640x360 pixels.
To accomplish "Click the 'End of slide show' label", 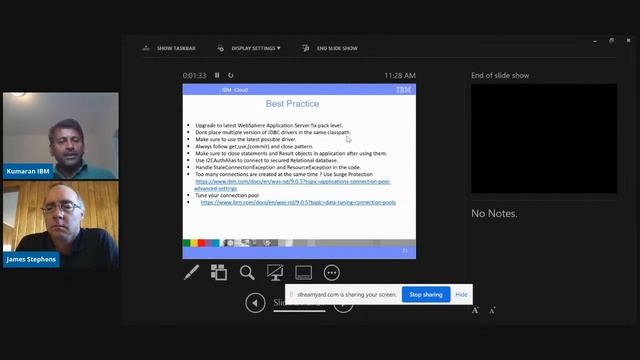I will click(x=500, y=76).
